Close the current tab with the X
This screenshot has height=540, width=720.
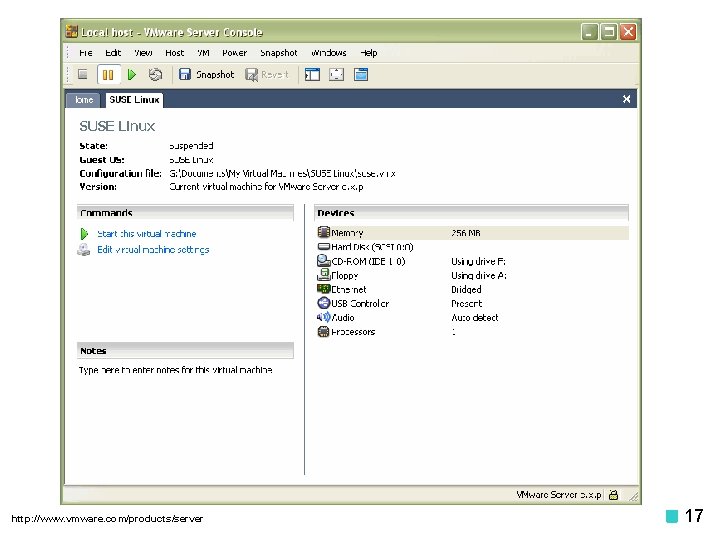coord(626,99)
